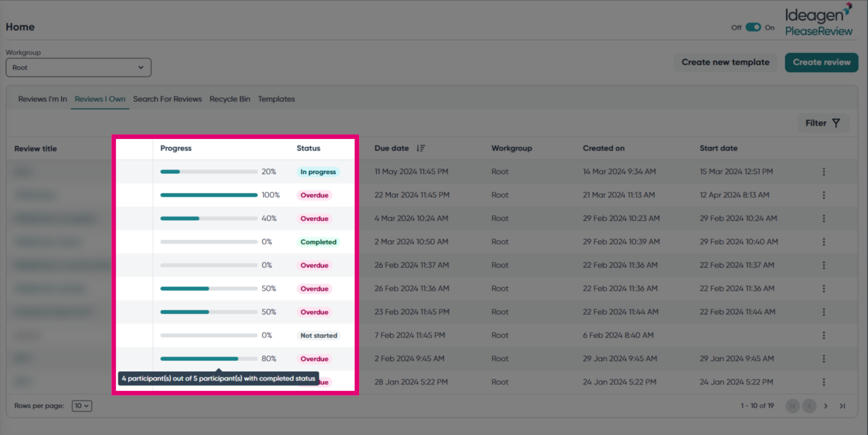Open actions menu for 26 Feb 11:36 AM review

[x=824, y=289]
